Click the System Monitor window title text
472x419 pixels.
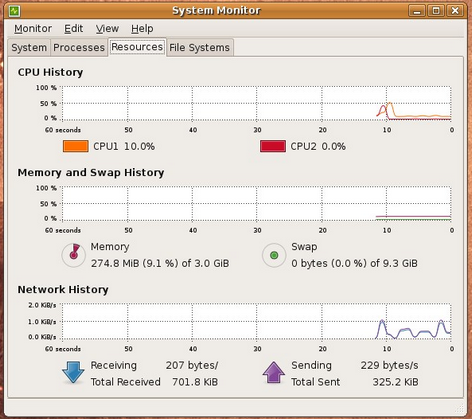coord(216,11)
